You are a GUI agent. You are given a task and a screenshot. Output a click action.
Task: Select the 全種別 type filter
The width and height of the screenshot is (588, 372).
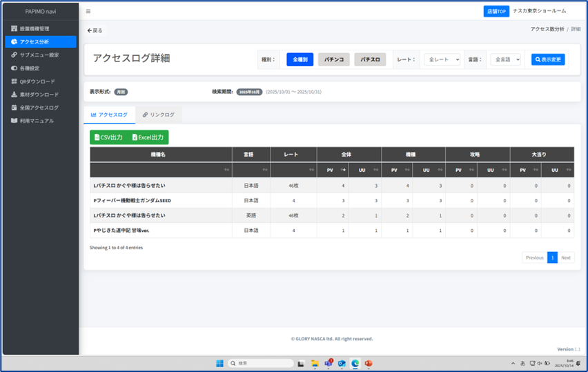300,60
